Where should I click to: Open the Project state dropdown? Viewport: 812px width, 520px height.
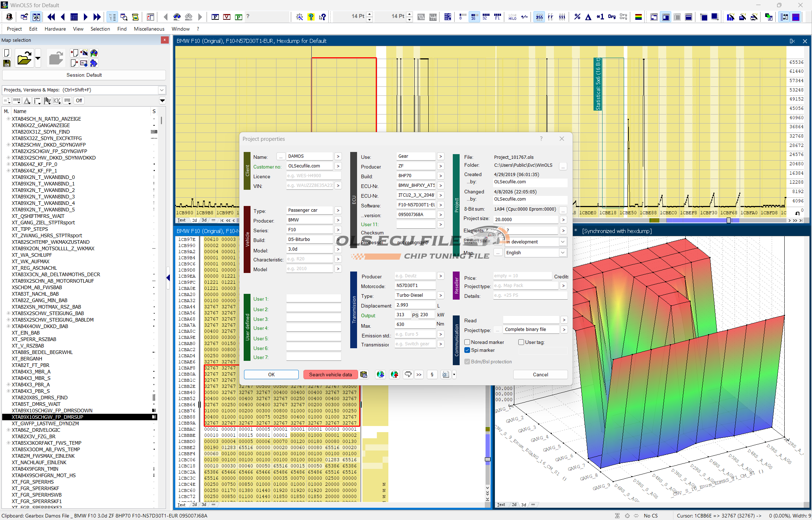[562, 242]
